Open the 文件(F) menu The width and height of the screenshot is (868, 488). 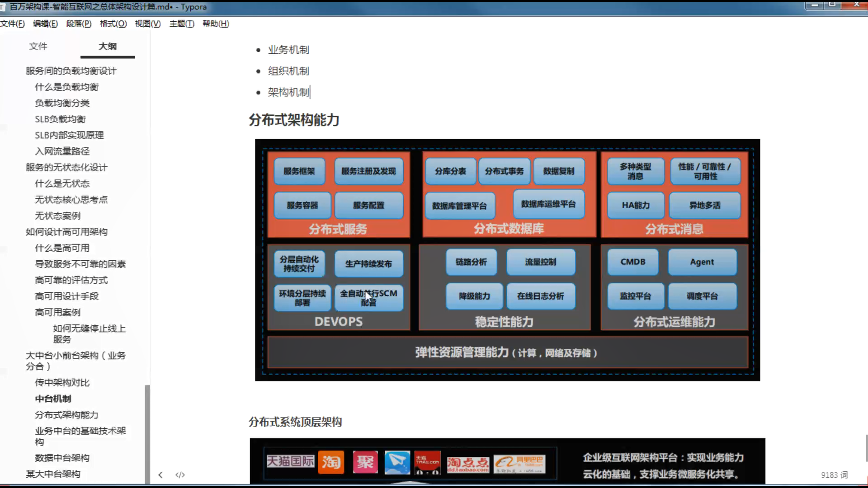[12, 23]
